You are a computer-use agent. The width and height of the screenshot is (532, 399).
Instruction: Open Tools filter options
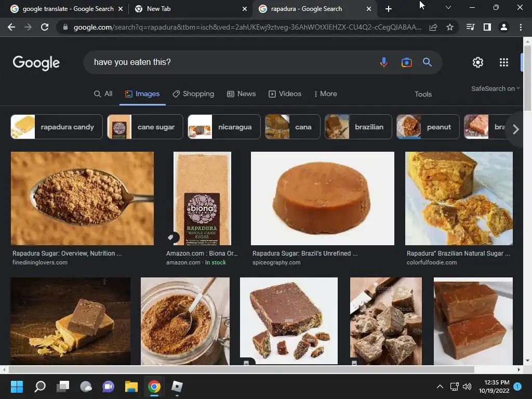(x=423, y=95)
